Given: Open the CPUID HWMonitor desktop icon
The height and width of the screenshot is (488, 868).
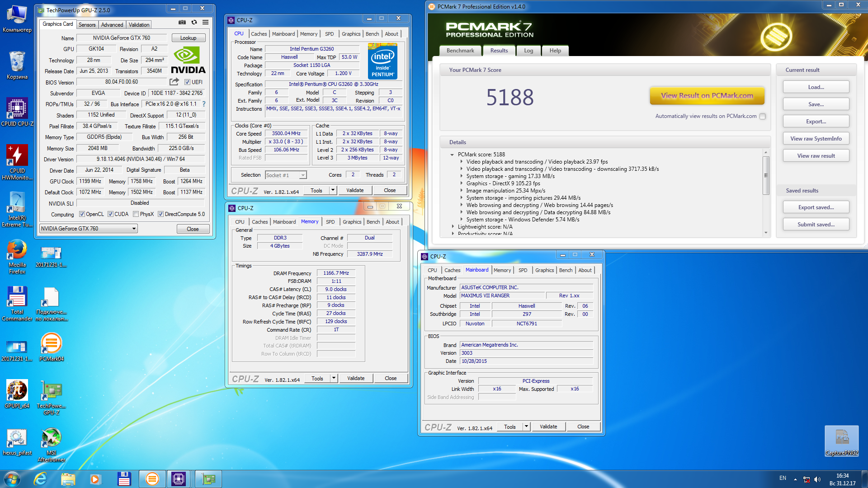Looking at the screenshot, I should coord(17,162).
